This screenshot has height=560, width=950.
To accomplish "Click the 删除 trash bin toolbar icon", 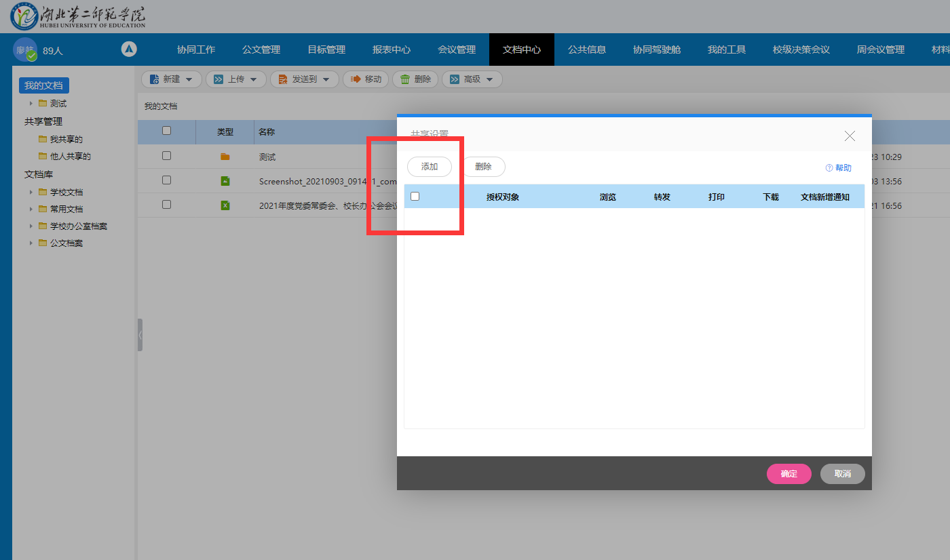I will (x=405, y=79).
